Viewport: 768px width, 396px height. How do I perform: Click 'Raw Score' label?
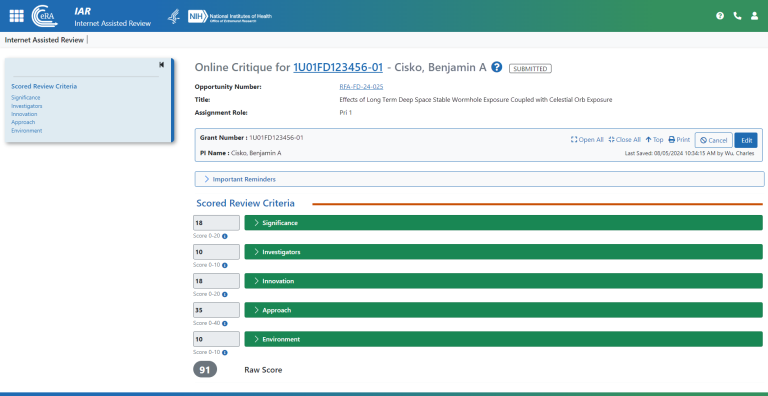tap(263, 370)
